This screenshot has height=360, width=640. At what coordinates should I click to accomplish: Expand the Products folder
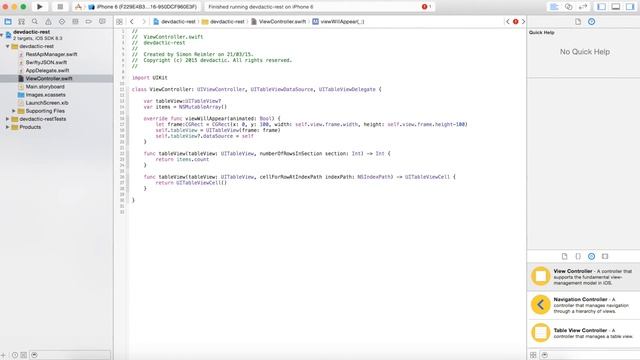[x=7, y=127]
